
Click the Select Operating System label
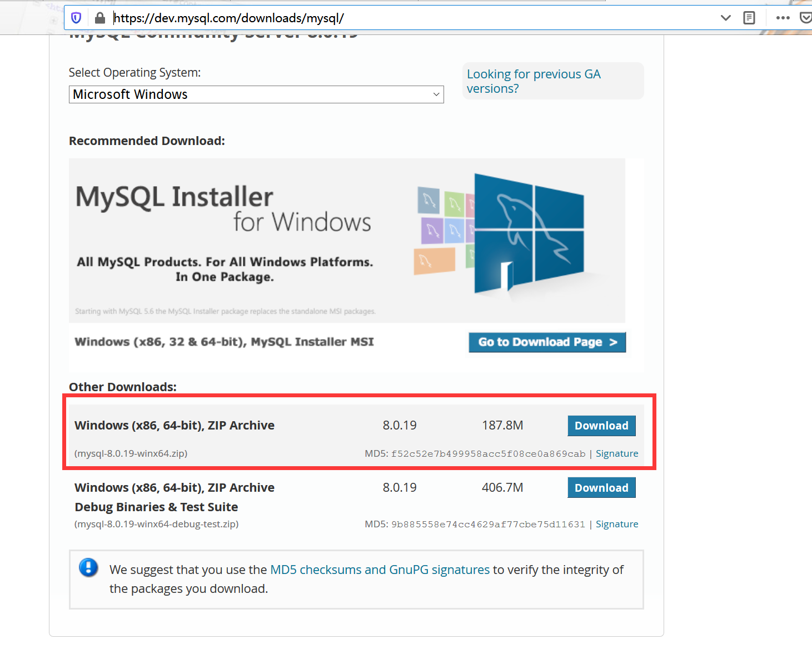click(x=134, y=73)
